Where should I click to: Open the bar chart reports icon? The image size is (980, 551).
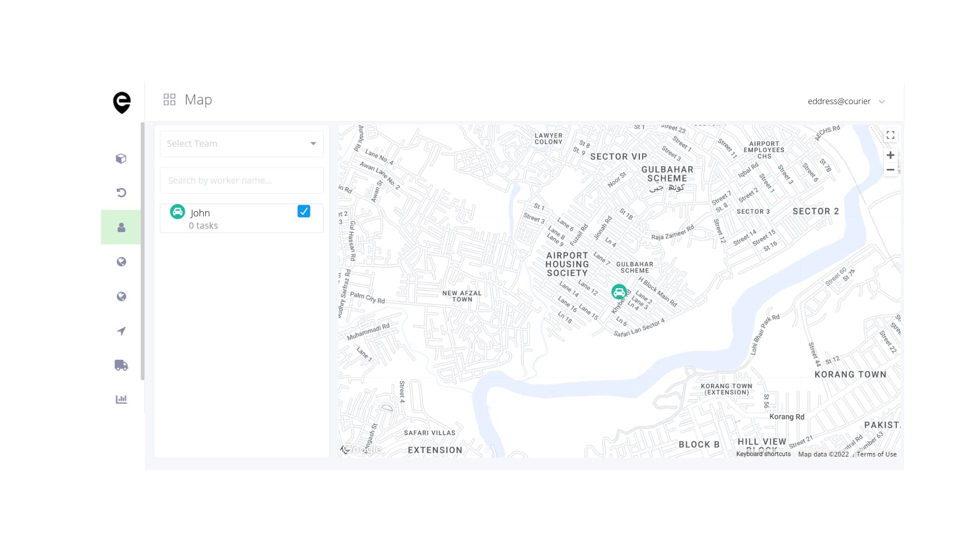point(121,399)
